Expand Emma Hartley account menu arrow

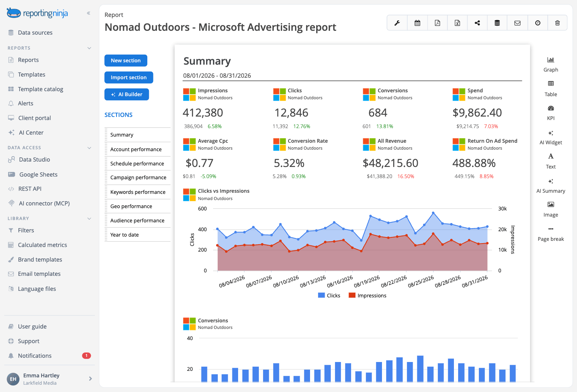coord(90,379)
